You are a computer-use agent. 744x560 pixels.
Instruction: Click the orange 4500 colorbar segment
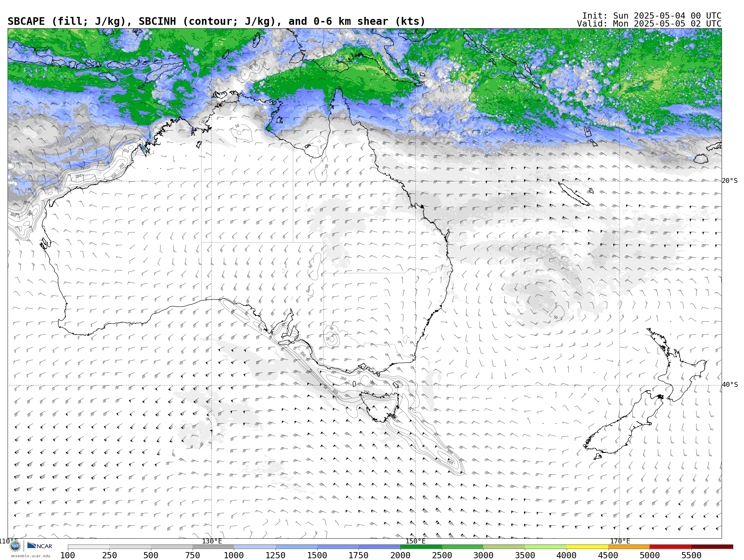629,547
